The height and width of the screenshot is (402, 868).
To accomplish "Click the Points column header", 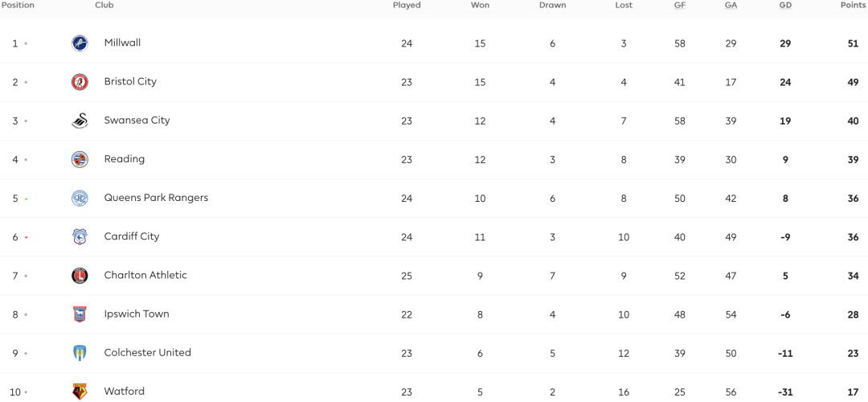I will click(853, 6).
